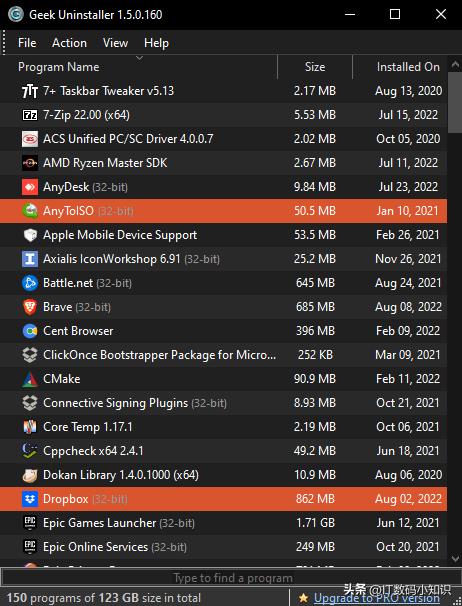
Task: Click the 7-Zip program icon
Action: click(x=30, y=115)
